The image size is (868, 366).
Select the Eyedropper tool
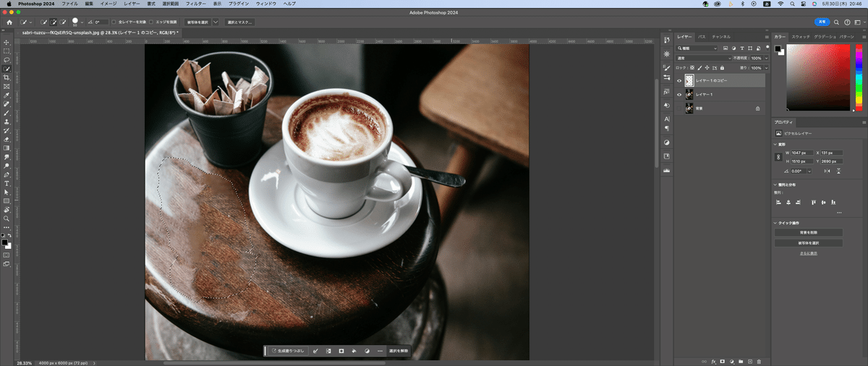(7, 95)
